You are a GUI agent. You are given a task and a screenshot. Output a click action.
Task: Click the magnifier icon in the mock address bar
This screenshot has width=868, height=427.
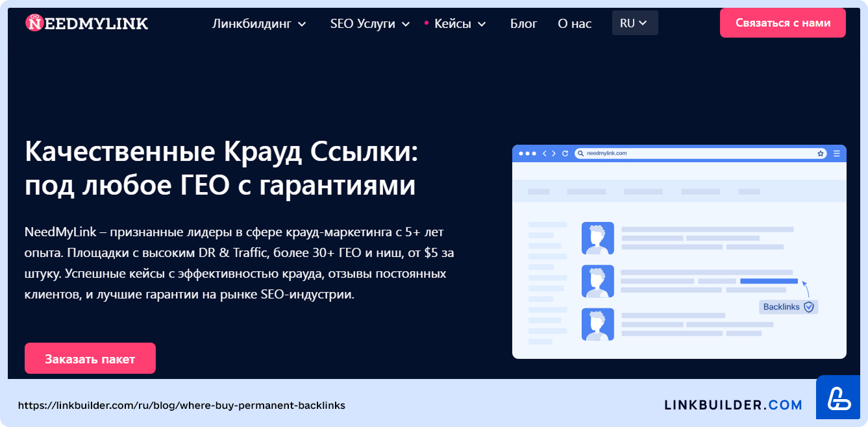[x=580, y=154]
